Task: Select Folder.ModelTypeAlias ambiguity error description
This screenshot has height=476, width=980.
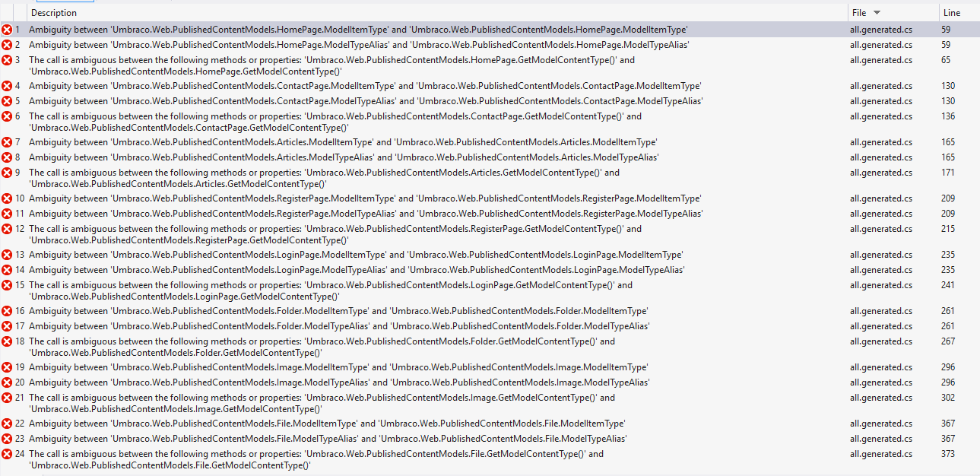Action: (x=339, y=326)
